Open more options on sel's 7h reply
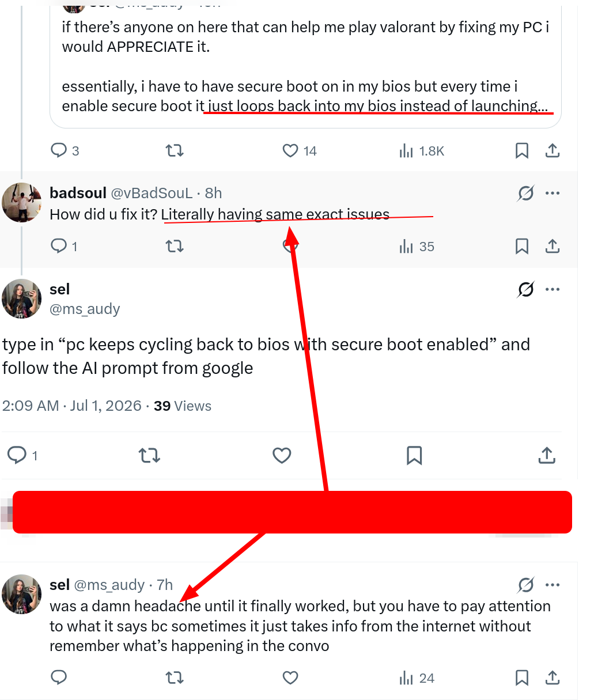Screen dimensions: 594x700 pos(553,585)
